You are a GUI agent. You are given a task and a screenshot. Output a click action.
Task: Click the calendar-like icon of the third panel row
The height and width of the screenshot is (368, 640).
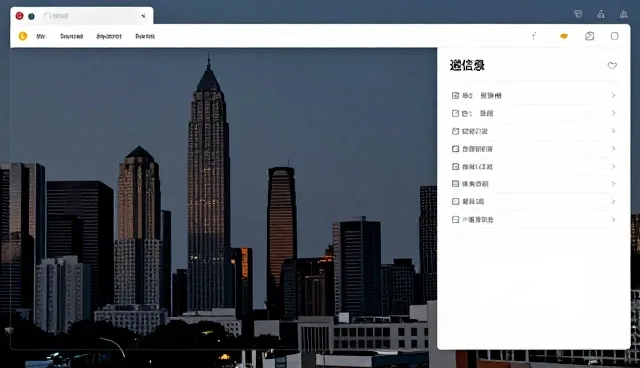(456, 131)
